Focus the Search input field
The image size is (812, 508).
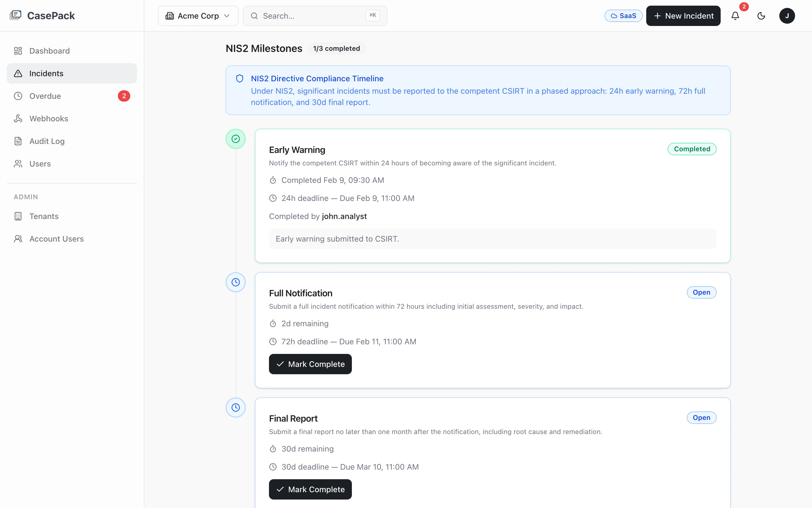[x=315, y=16]
